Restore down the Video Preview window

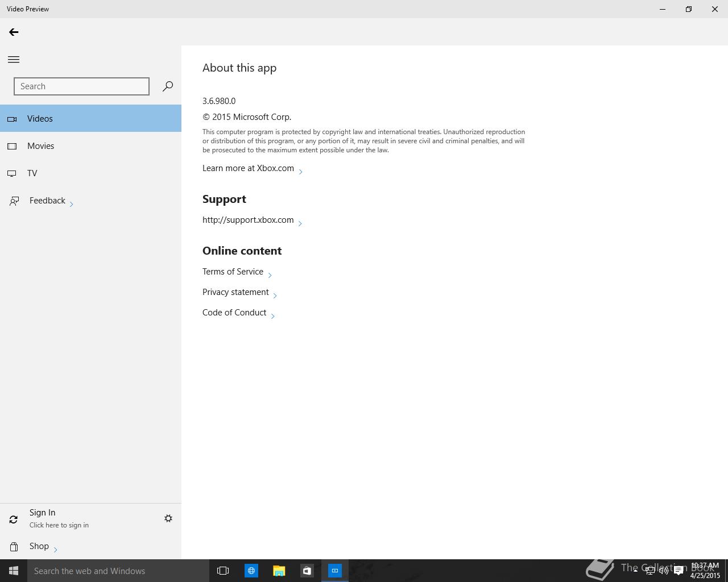689,9
